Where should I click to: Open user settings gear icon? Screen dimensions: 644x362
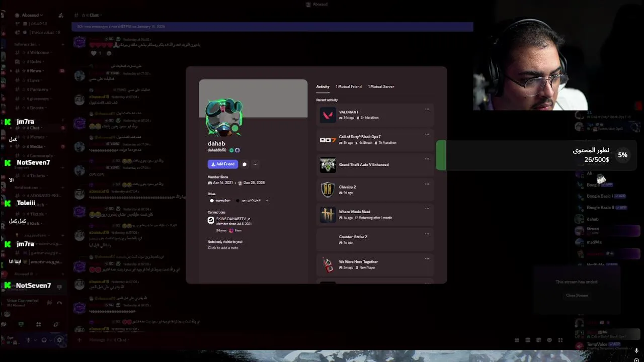(x=59, y=340)
